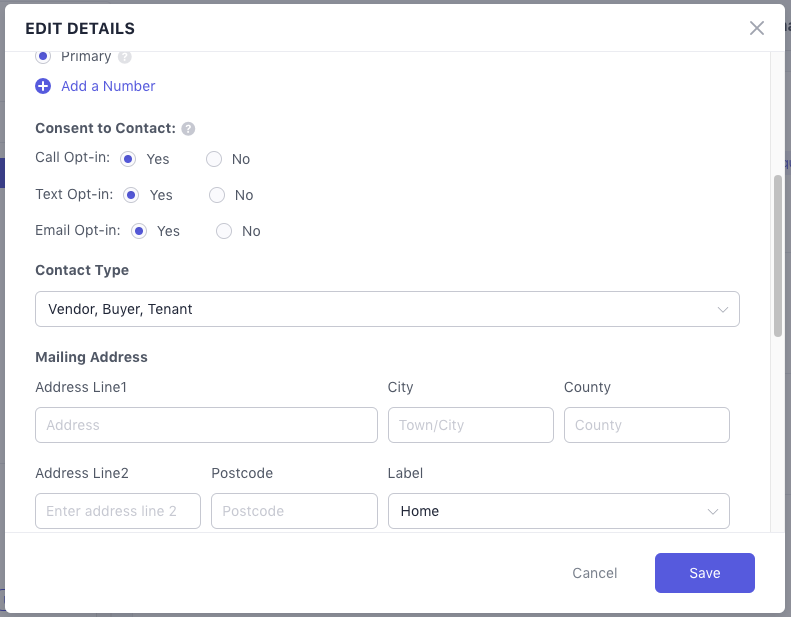
Task: Choose Yes for Text Opt-in
Action: tap(131, 195)
